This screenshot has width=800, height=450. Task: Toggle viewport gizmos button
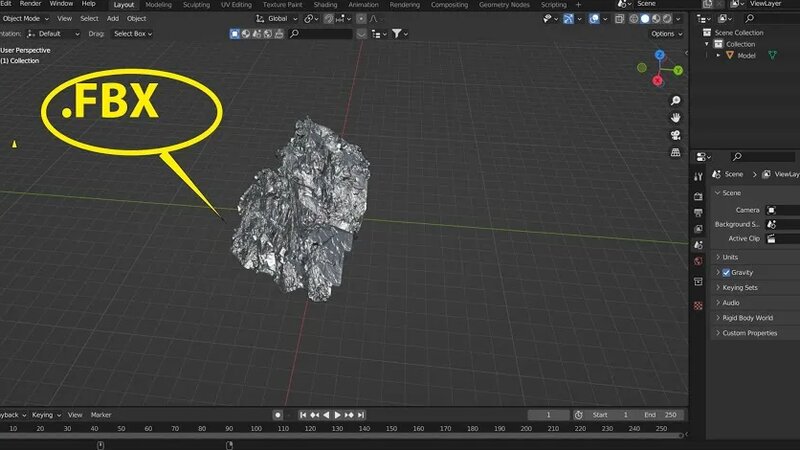point(568,19)
